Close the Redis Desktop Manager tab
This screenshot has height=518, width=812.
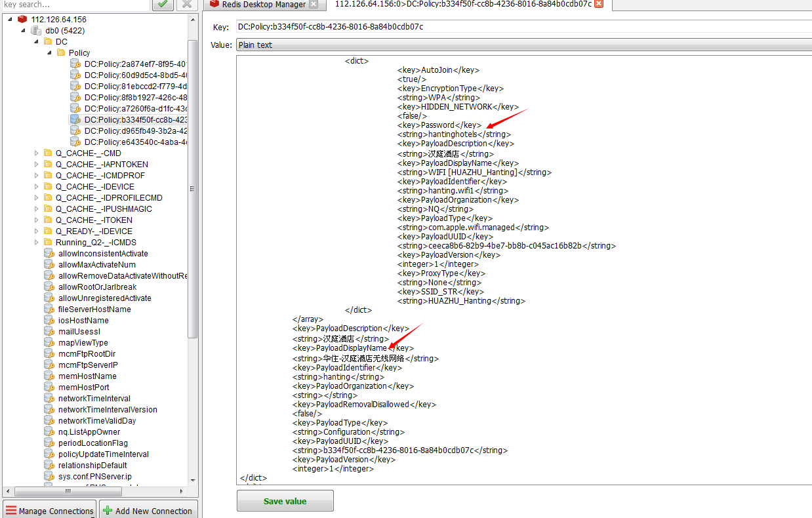[314, 5]
